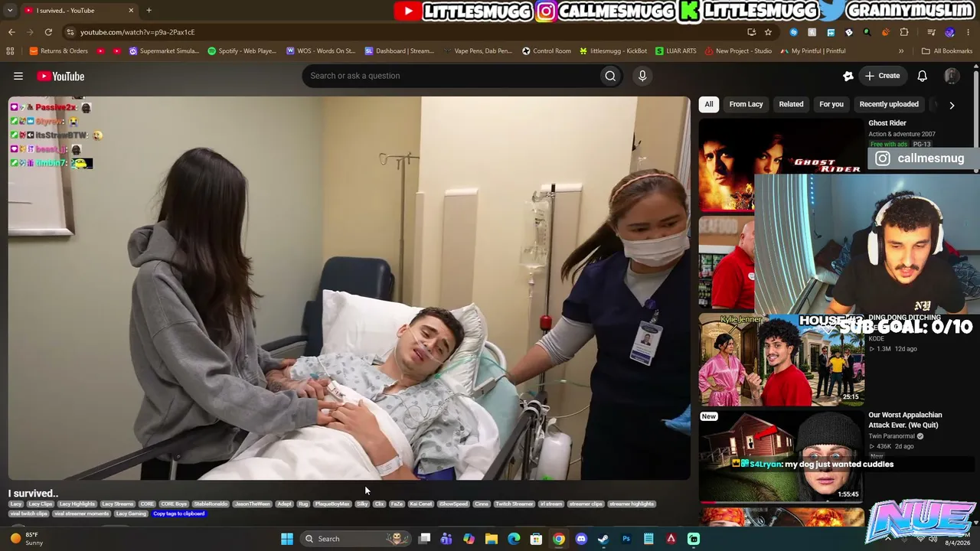Open the Control Room bookmark

coord(547,51)
